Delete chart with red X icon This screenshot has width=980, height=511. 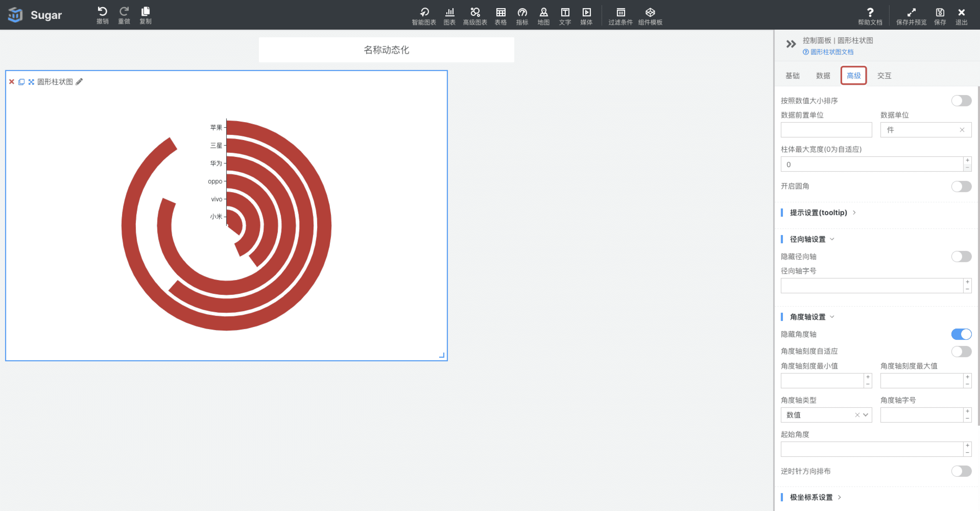12,82
